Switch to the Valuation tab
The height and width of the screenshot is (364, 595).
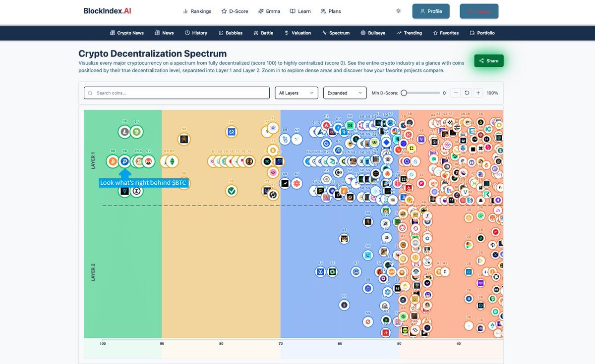point(297,33)
